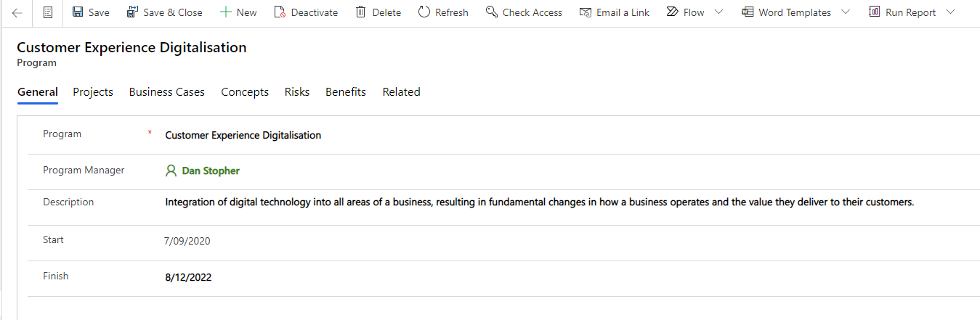Screen dimensions: 980x320
Task: Expand the Run Report dropdown chevron
Action: 950,12
